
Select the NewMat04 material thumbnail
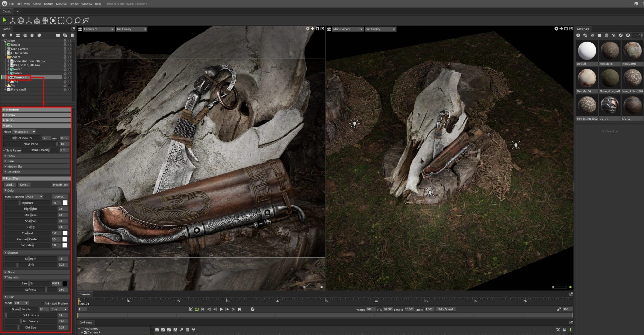[x=587, y=78]
